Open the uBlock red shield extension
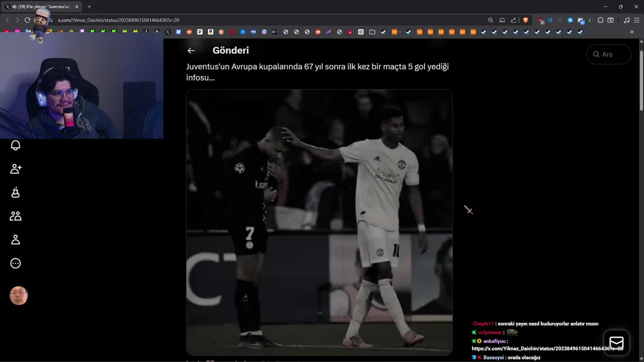 540,21
